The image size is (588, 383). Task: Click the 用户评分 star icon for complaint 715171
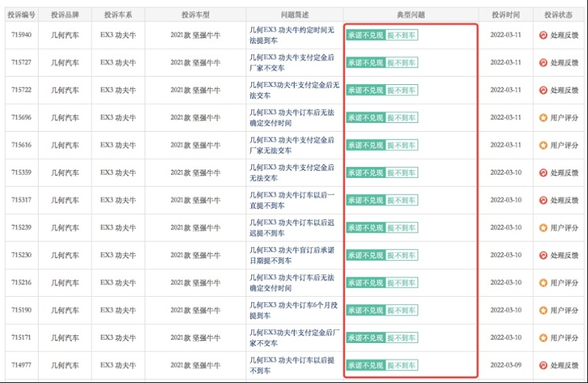543,337
